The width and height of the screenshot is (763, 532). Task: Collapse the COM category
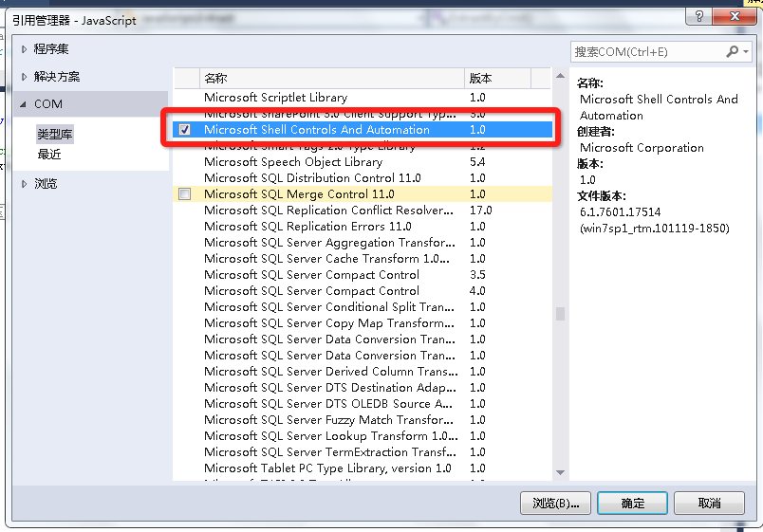tap(24, 104)
